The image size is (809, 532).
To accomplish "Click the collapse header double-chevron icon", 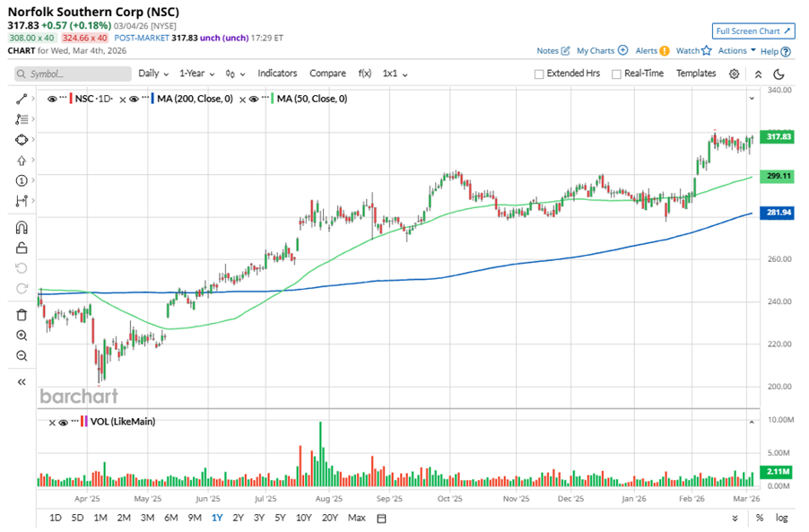I will (x=758, y=74).
